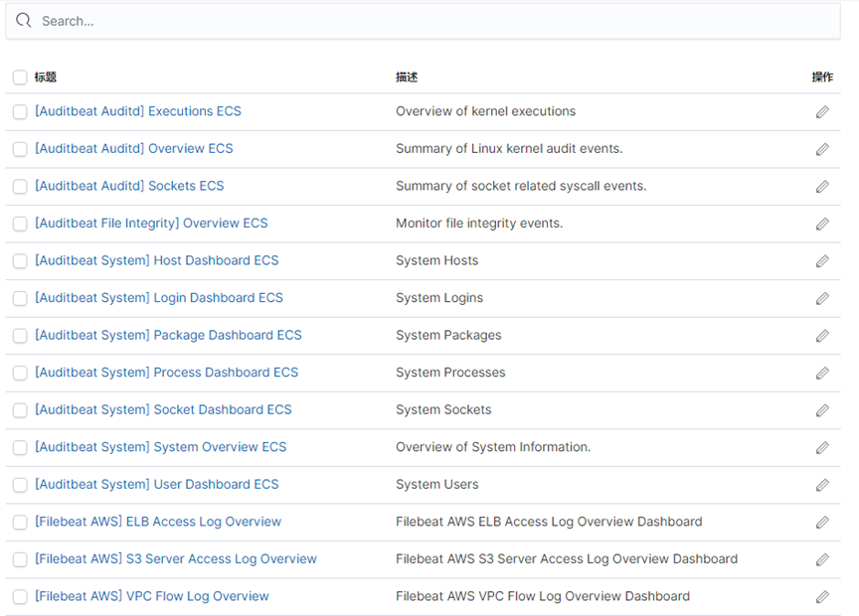This screenshot has width=859, height=616.
Task: Open [Auditbeat Auditd] Executions ECS dashboard
Action: 138,111
